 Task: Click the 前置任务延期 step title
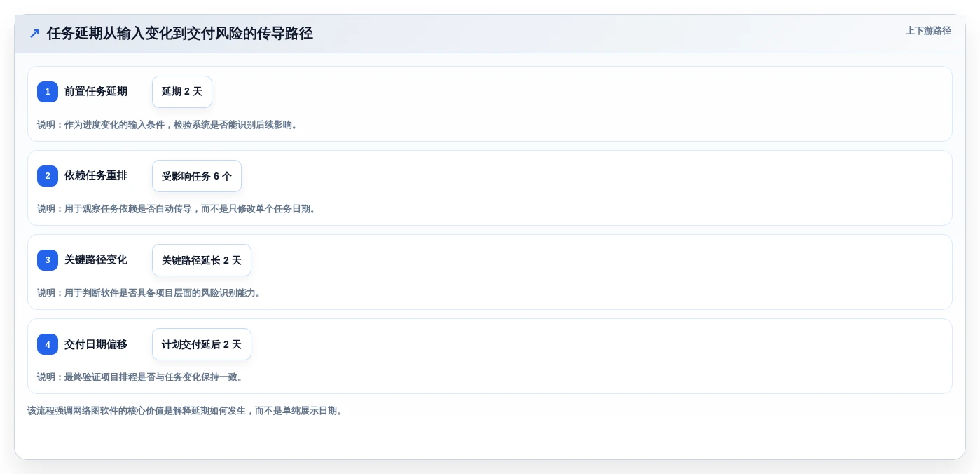click(96, 92)
